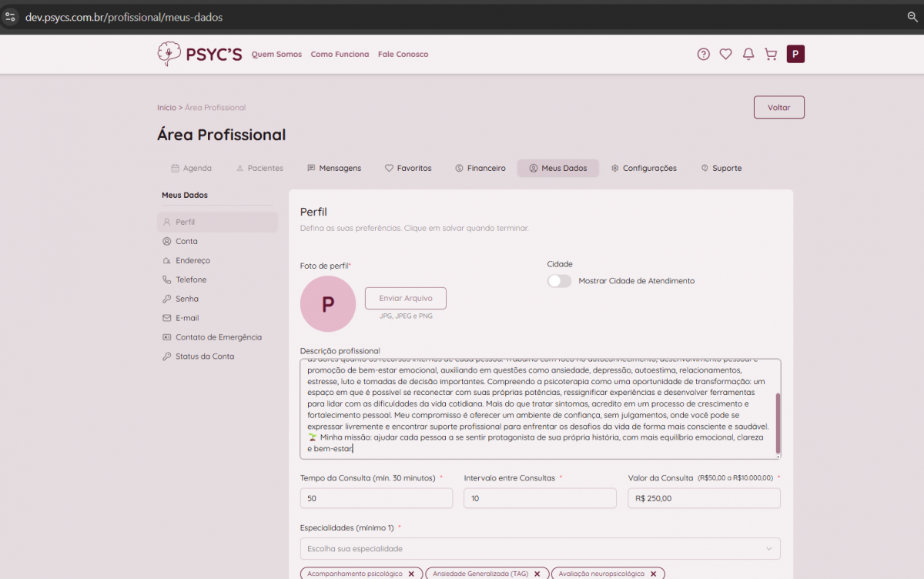Click the Enviar Arquivo button
This screenshot has width=924, height=579.
[x=405, y=298]
